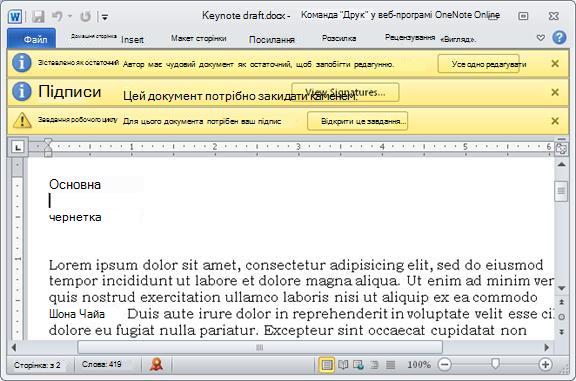
Task: Close the workflow task warning bar
Action: coord(555,121)
